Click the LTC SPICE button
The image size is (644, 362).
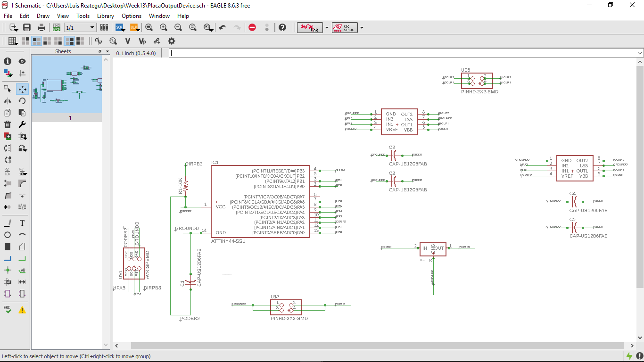click(345, 27)
